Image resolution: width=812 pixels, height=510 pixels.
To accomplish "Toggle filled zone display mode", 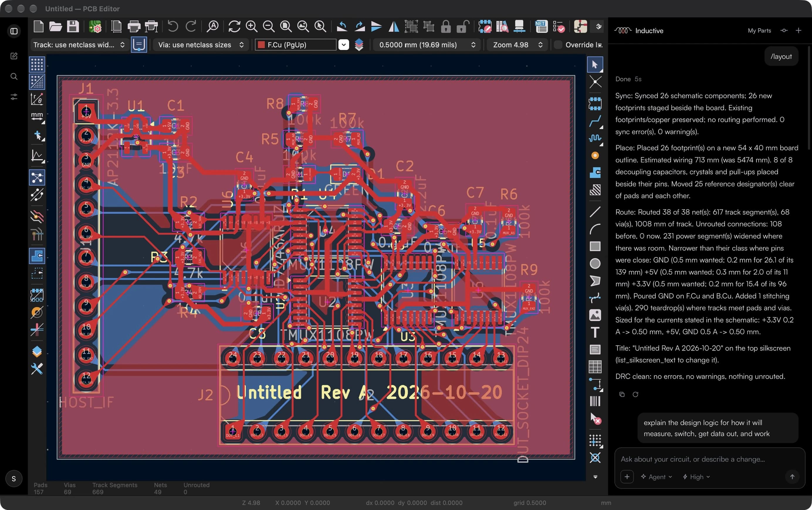I will coord(37,256).
